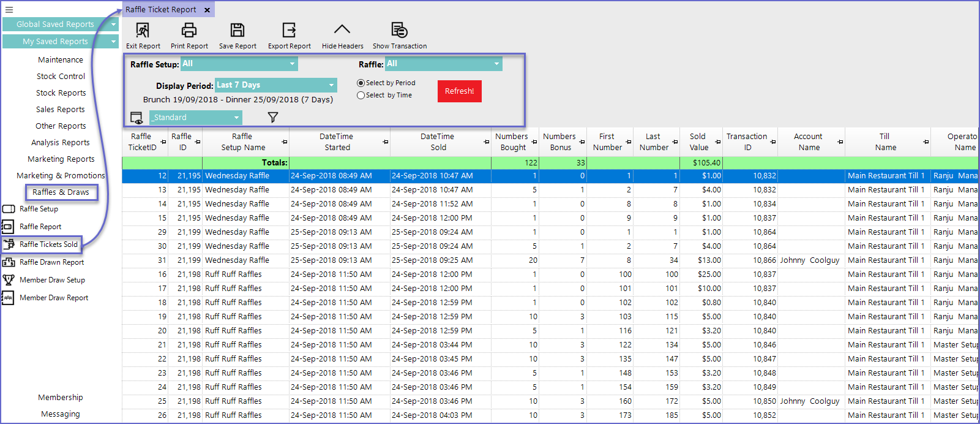Click the Save Report disk icon
980x424 pixels.
click(x=238, y=30)
